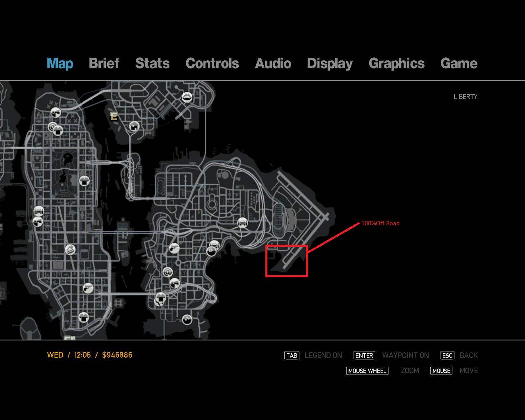The height and width of the screenshot is (420, 525).
Task: Select the concentric-rings target icon in north Algonquin
Action: (x=52, y=128)
